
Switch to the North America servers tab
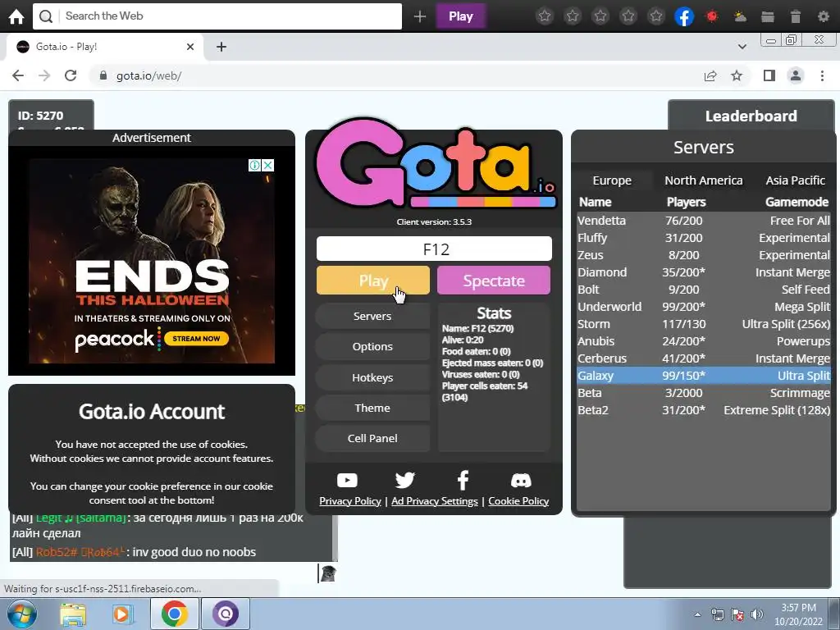click(x=703, y=180)
